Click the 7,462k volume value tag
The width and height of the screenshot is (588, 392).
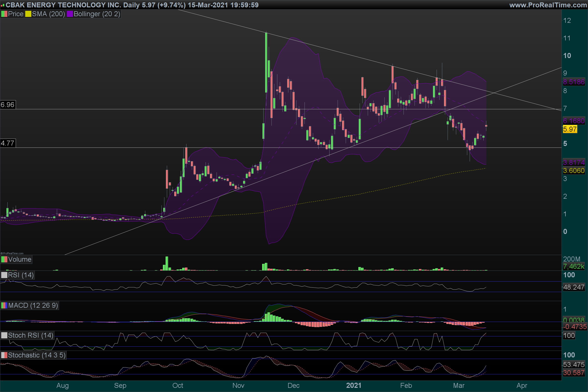[574, 267]
